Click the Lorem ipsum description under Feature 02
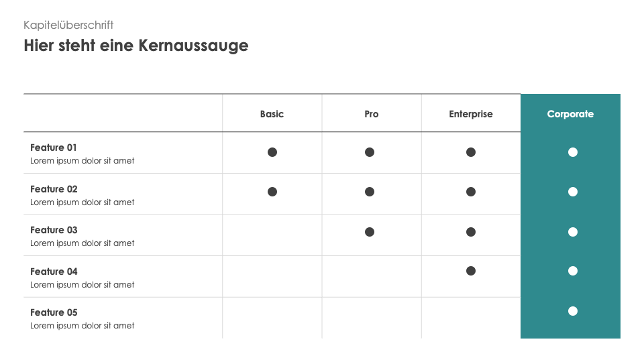The height and width of the screenshot is (362, 644). coord(82,202)
